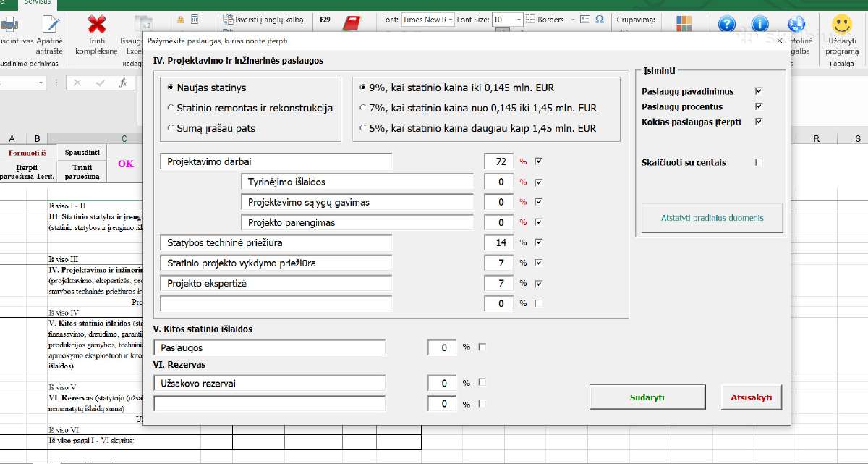Click the Paslaugos name input field
Viewport: 868px width, 464px height.
(x=270, y=347)
